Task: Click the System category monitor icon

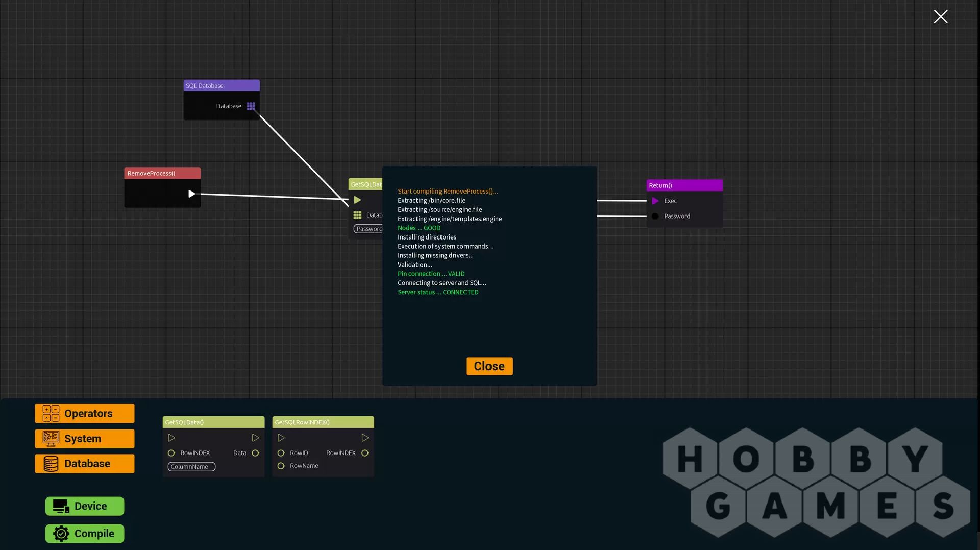Action: point(51,438)
